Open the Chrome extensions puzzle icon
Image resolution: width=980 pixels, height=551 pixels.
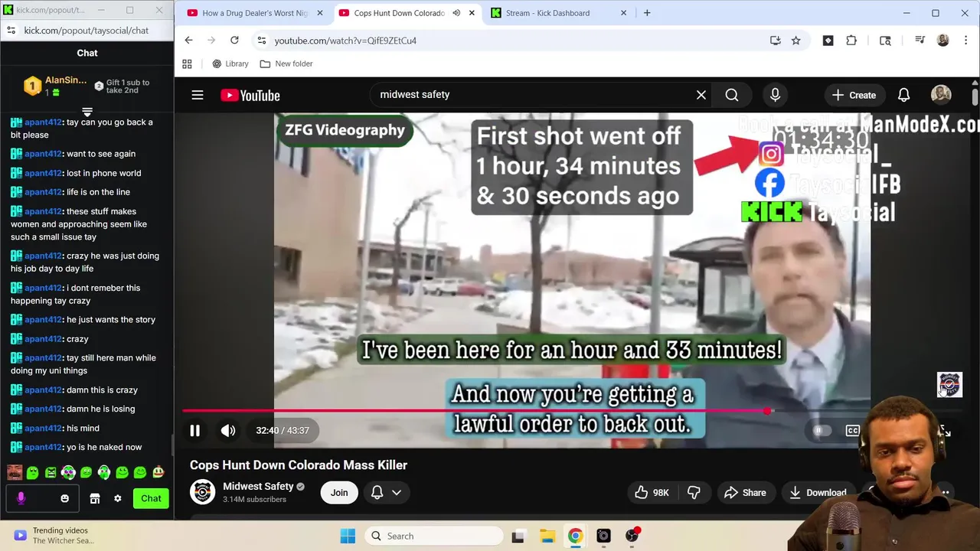pos(851,41)
